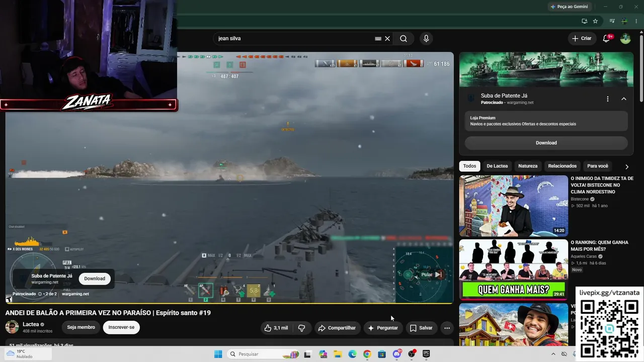The width and height of the screenshot is (644, 362).
Task: Open the Chrome profile avatar
Action: (624, 21)
